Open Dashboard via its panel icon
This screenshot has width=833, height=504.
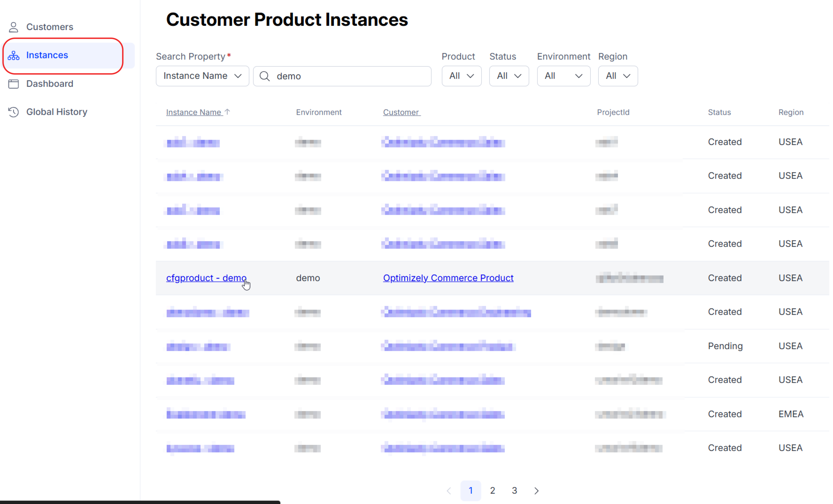[x=14, y=84]
